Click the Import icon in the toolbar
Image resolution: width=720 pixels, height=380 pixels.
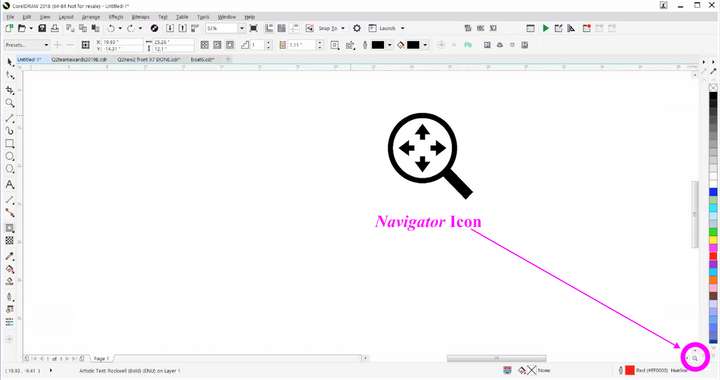(x=170, y=28)
